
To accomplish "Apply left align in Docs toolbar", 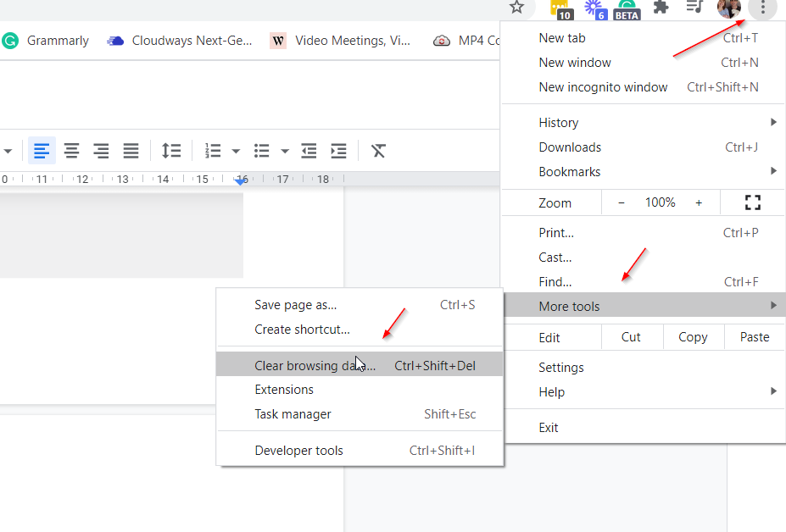I will 42,150.
